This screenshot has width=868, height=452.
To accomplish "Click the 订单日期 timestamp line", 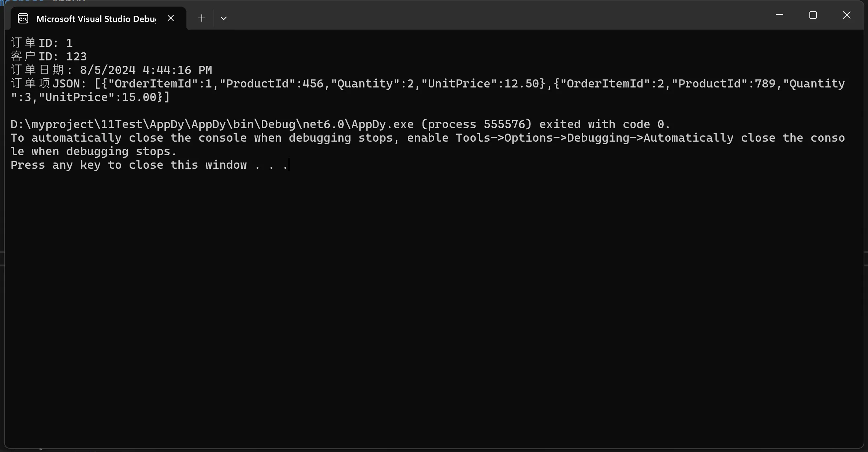I will 111,70.
